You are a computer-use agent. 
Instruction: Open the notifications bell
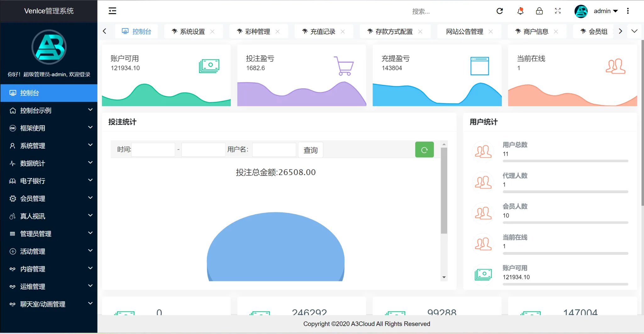(520, 11)
